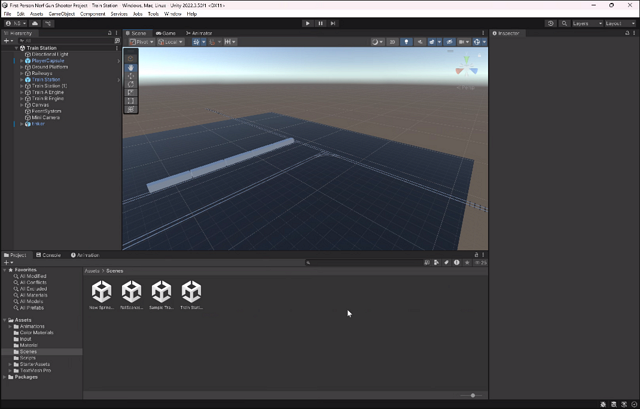Open the version control branch icon
640x409 pixels.
[x=48, y=23]
